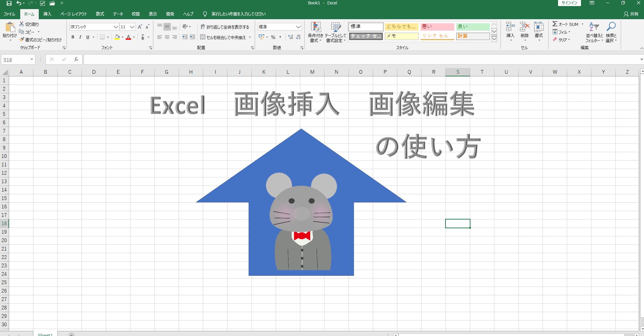Click the Undo arrow icon
The height and width of the screenshot is (336, 644).
19,3
